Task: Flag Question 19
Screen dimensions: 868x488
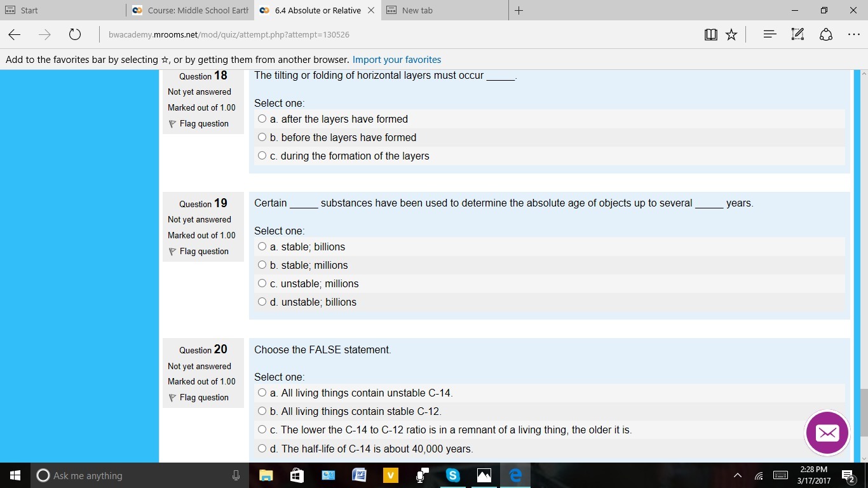Action: (199, 252)
